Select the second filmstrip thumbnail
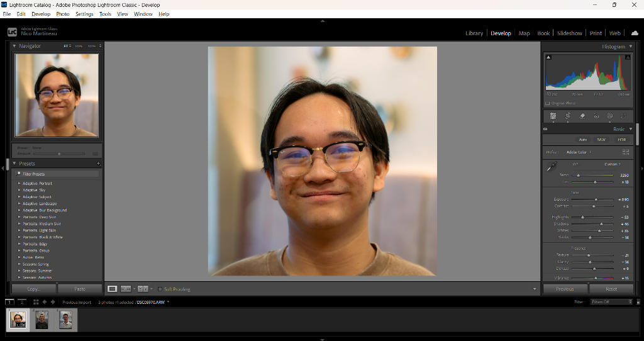Screen dimensions: 644x341 (42, 320)
